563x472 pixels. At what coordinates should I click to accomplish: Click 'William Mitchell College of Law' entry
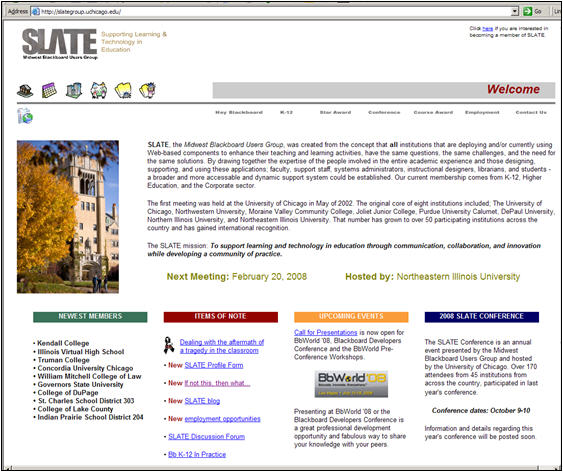[x=89, y=377]
